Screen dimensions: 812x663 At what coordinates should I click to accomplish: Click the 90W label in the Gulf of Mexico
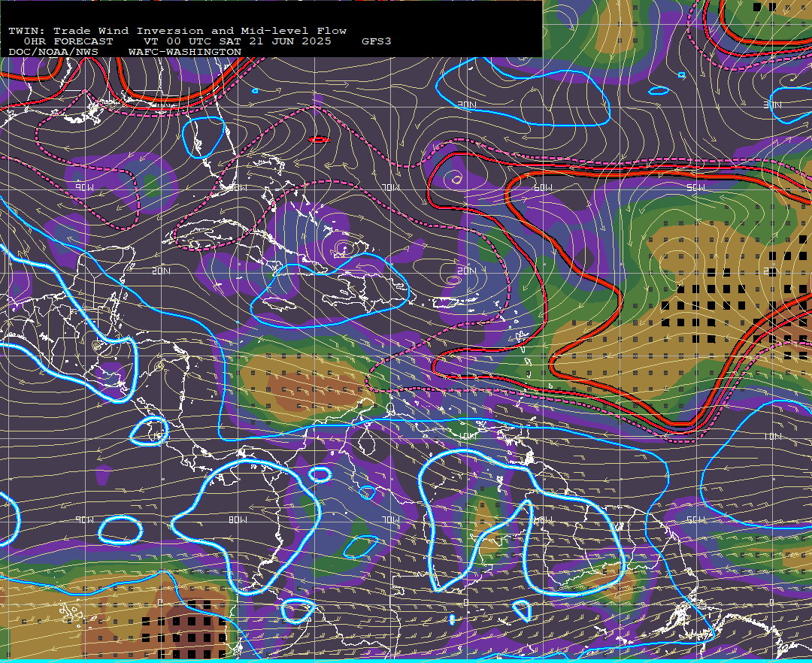click(x=84, y=187)
